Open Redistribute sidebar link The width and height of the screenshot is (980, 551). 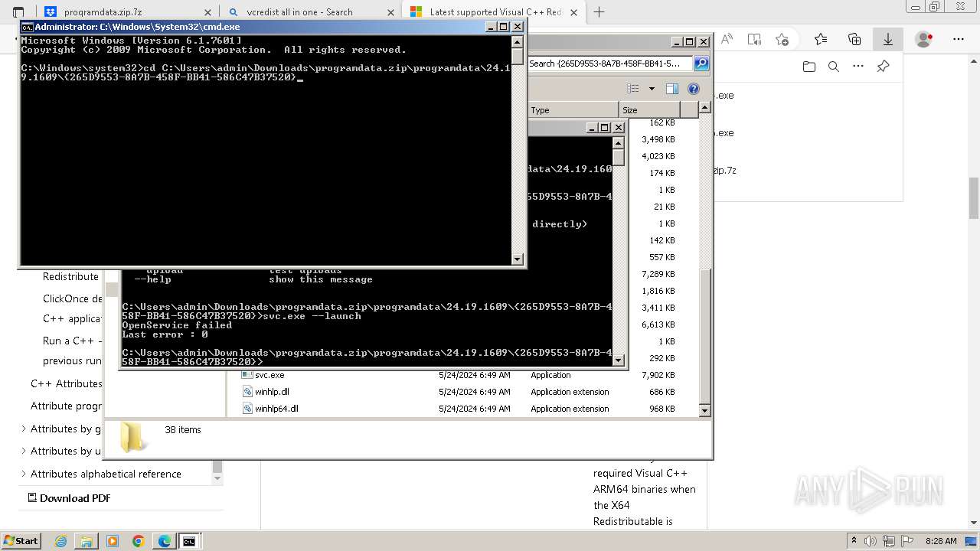point(70,276)
